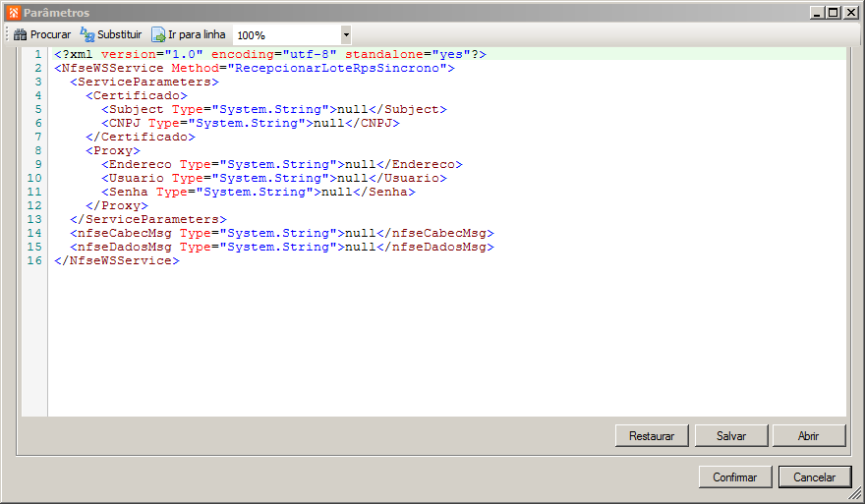
Task: Click the Substituir label in toolbar
Action: tap(120, 34)
